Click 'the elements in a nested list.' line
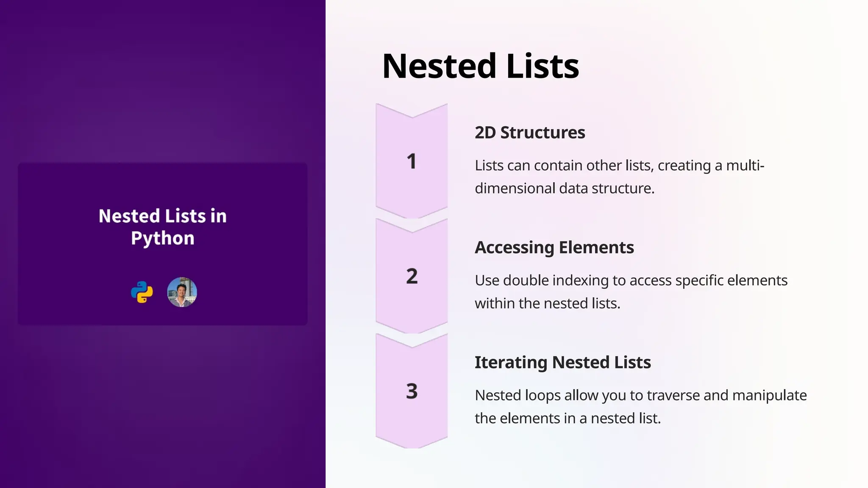This screenshot has width=868, height=488. tap(568, 418)
